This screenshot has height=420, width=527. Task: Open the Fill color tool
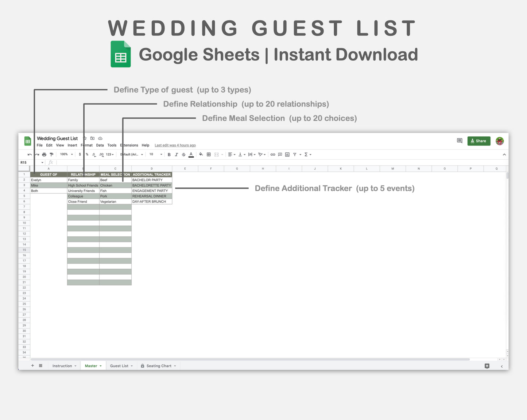(200, 154)
